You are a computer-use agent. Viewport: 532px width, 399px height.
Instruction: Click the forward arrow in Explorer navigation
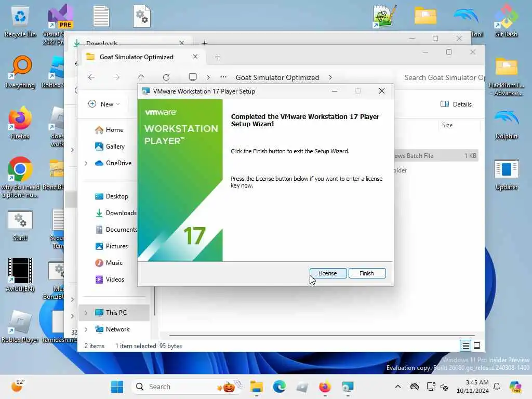tap(116, 77)
